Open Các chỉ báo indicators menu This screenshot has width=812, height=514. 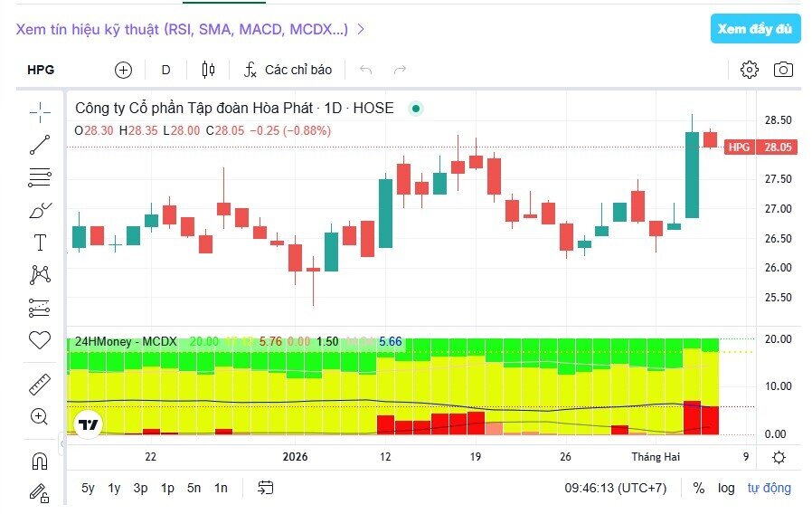[x=288, y=70]
